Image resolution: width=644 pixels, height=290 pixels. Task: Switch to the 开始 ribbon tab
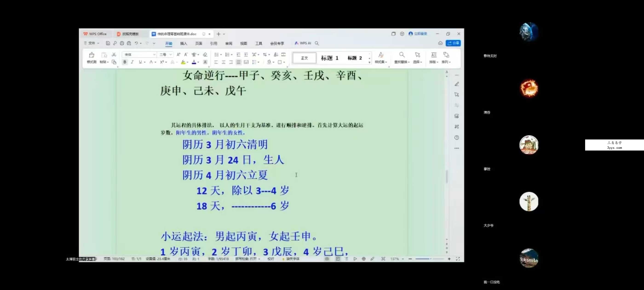pyautogui.click(x=169, y=43)
